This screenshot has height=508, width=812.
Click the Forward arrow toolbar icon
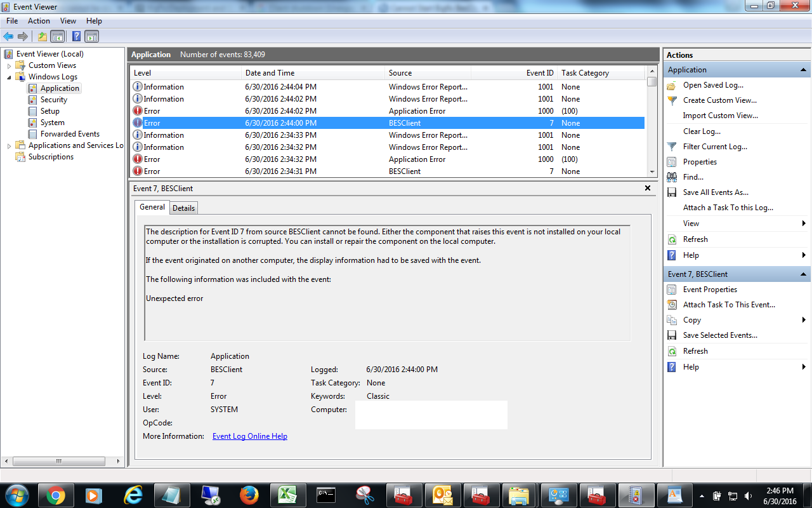tap(23, 36)
